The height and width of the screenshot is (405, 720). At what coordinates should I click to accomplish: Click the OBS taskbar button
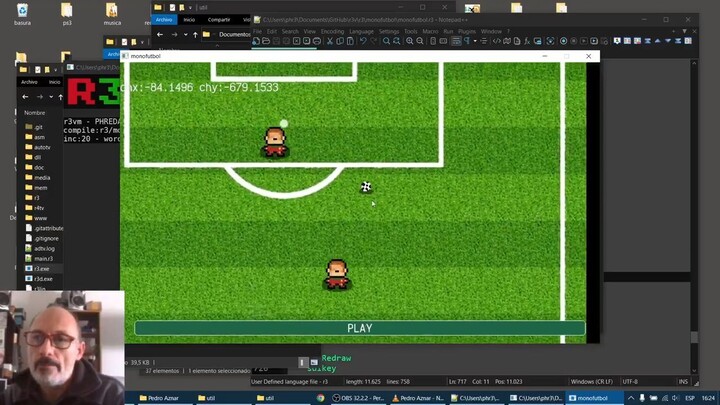(x=358, y=398)
